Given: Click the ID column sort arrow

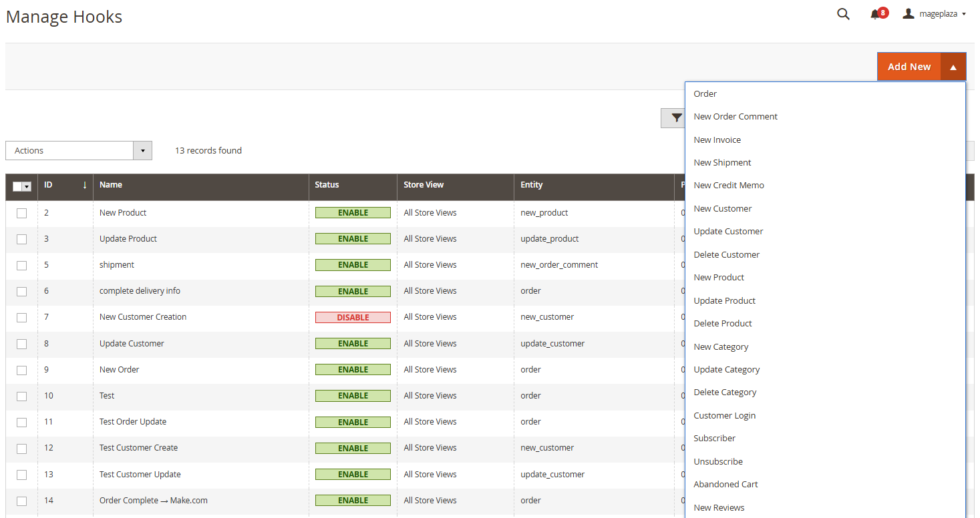Looking at the screenshot, I should click(x=85, y=185).
